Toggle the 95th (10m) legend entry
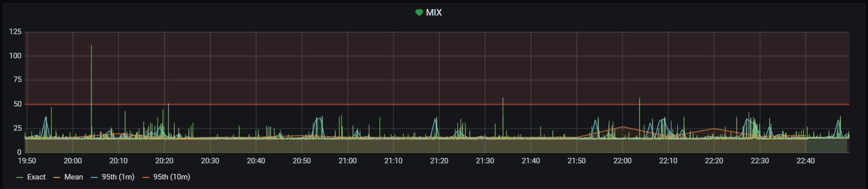This screenshot has width=868, height=189. point(172,177)
